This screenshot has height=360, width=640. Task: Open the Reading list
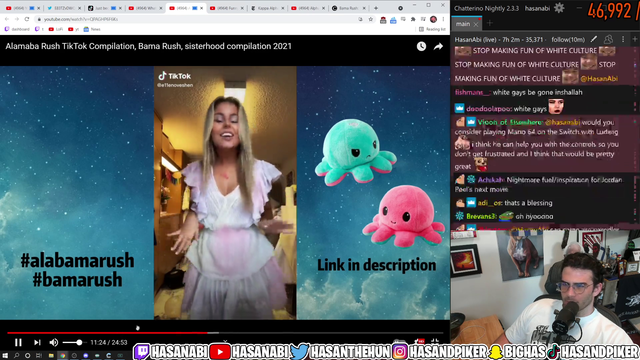click(432, 29)
